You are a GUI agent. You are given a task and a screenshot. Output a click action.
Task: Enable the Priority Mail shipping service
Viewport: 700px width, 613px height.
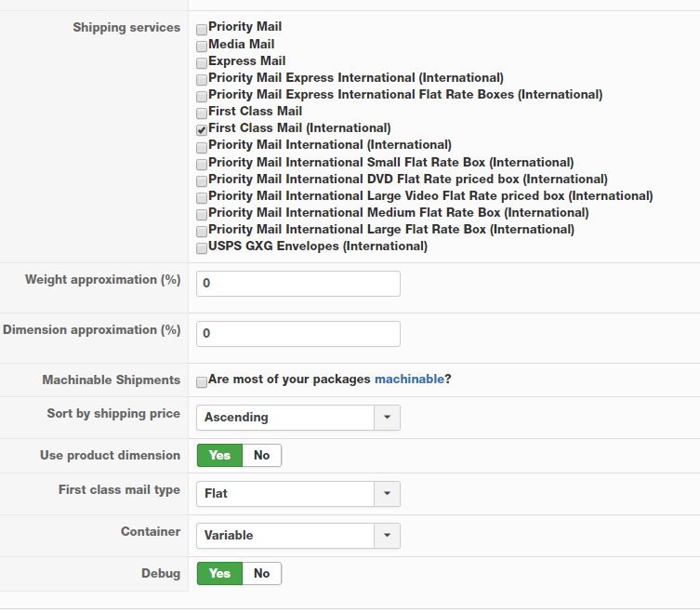pos(202,30)
